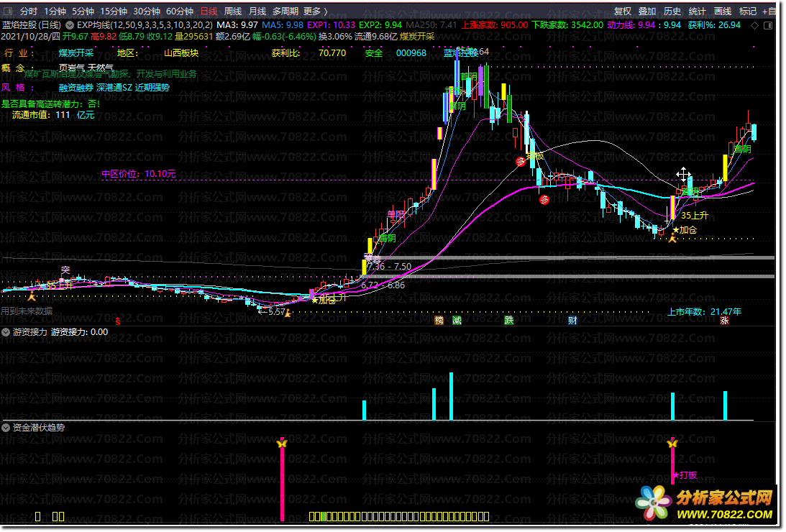Click the 榜 marker icon on timeline
This screenshot has height=532, width=786.
[x=439, y=321]
